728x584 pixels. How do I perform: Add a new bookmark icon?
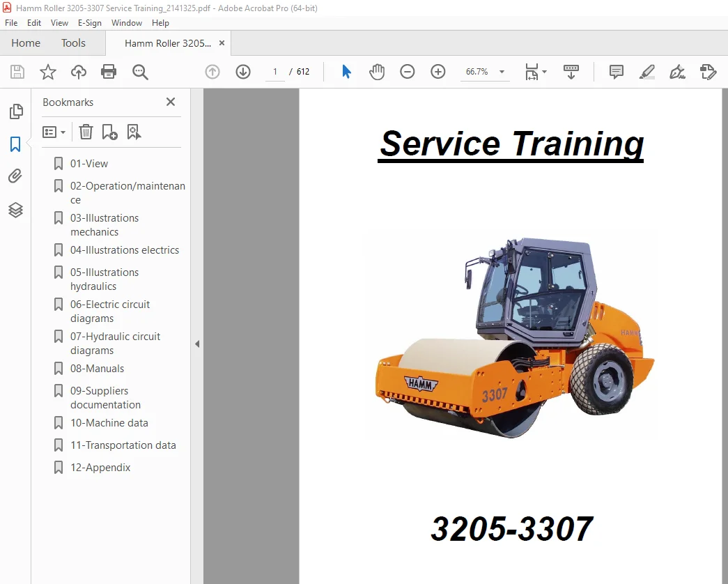[109, 132]
